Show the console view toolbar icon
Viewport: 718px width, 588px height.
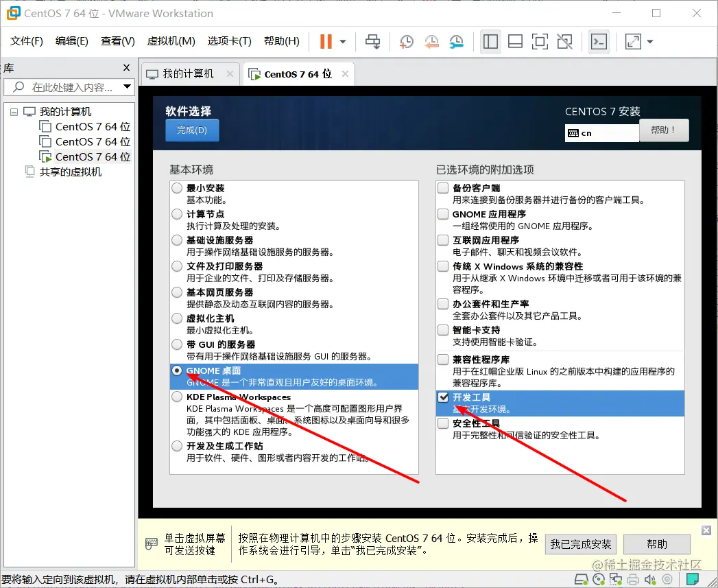pos(599,42)
